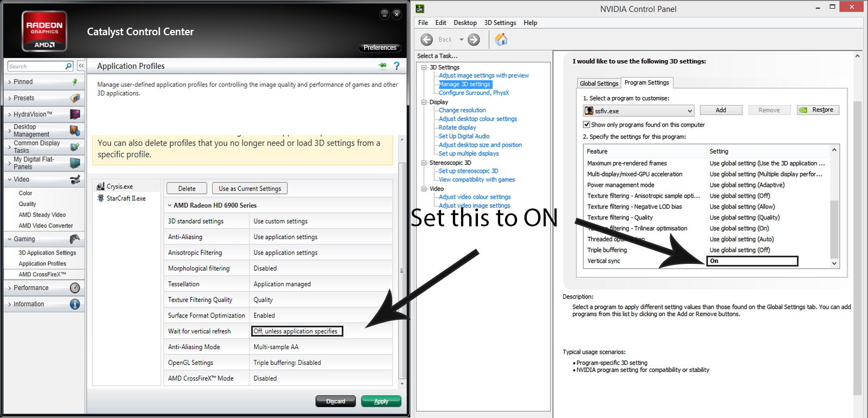Open AMD Steady Video in Catalyst sidebar
The image size is (868, 418).
point(42,215)
